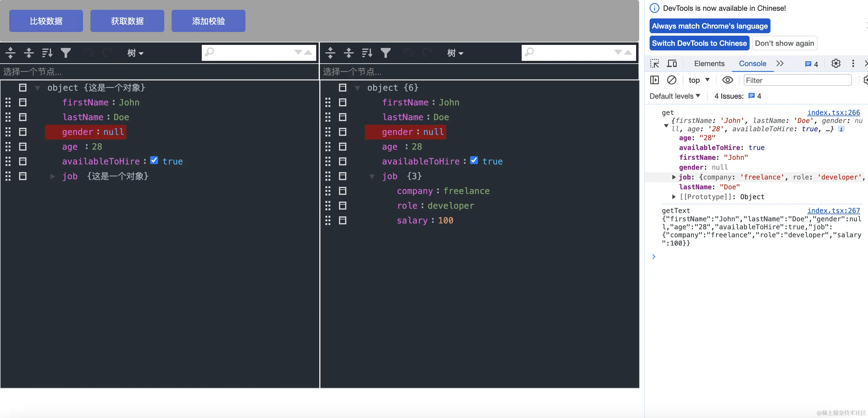Expand job node in left editor
868x418 pixels.
click(52, 176)
